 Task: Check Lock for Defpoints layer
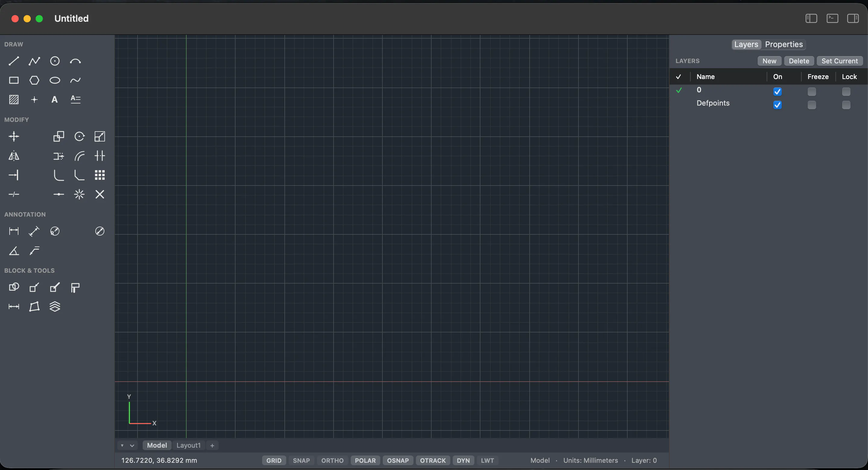pyautogui.click(x=846, y=105)
